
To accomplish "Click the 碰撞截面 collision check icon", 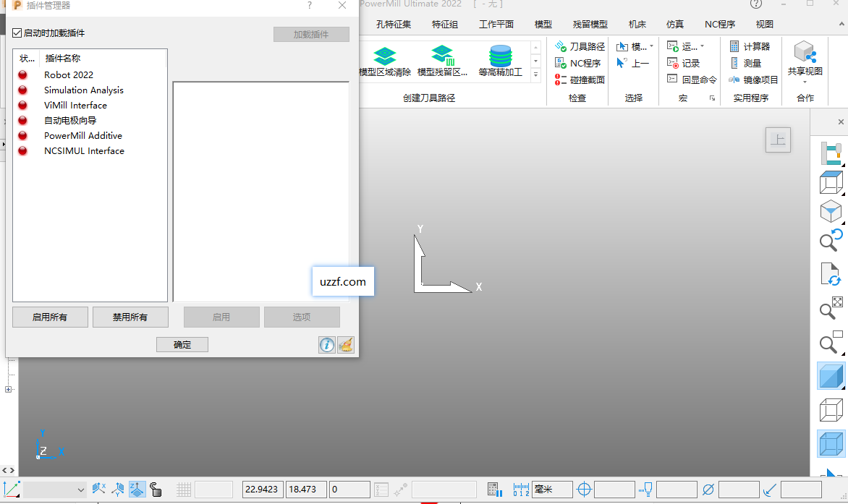I will tap(561, 80).
